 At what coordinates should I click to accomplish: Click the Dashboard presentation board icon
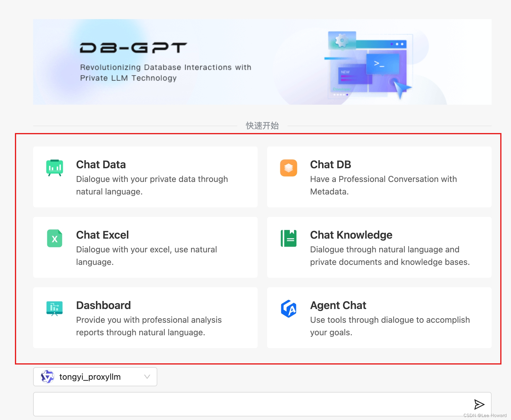[55, 309]
